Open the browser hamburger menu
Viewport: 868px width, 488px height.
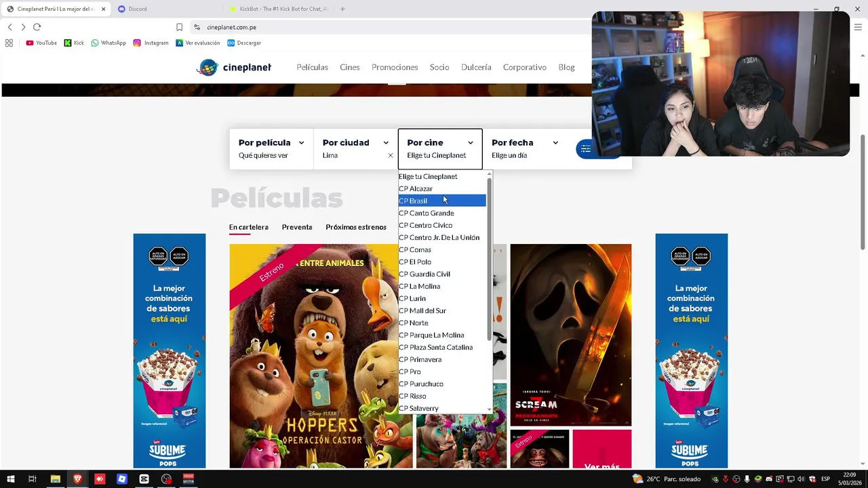[858, 27]
